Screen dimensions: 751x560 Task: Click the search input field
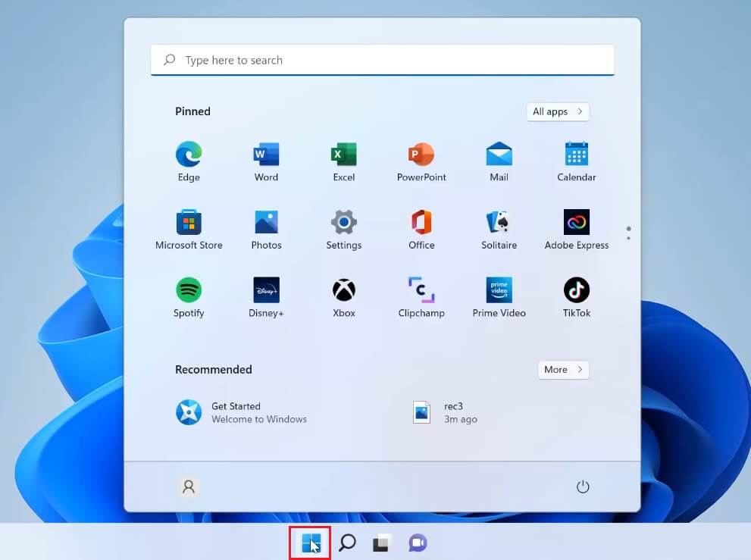(x=382, y=60)
